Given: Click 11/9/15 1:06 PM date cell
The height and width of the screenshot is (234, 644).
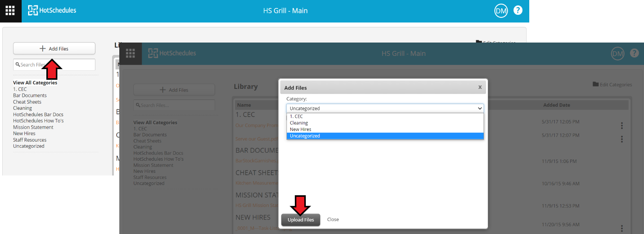Looking at the screenshot, I should point(559,161).
